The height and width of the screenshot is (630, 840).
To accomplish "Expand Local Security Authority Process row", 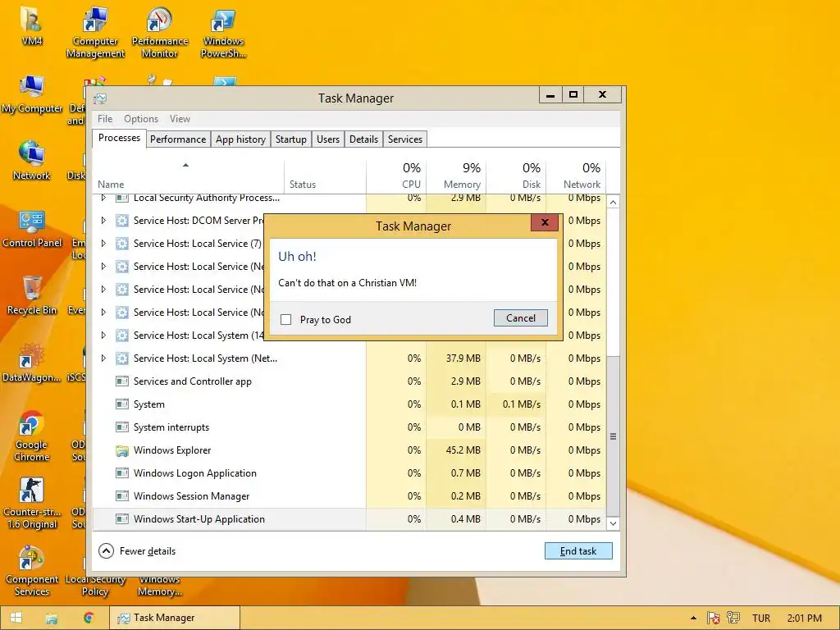I will (103, 198).
